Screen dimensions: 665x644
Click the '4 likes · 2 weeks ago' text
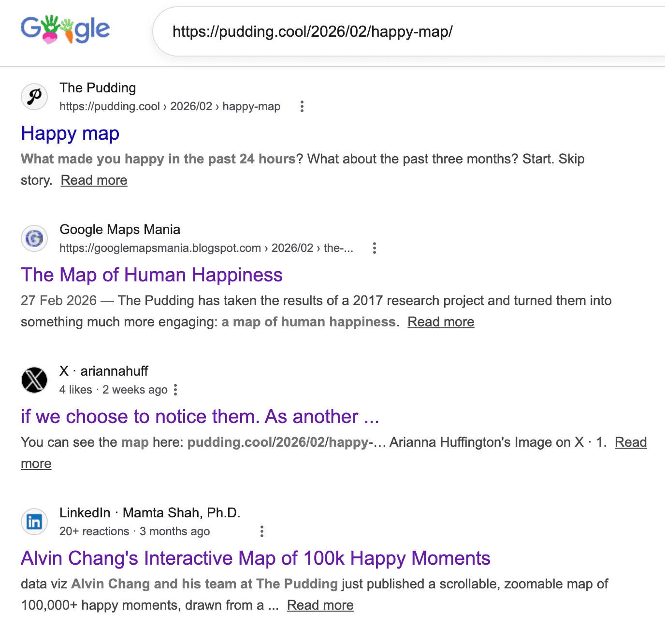pos(114,390)
